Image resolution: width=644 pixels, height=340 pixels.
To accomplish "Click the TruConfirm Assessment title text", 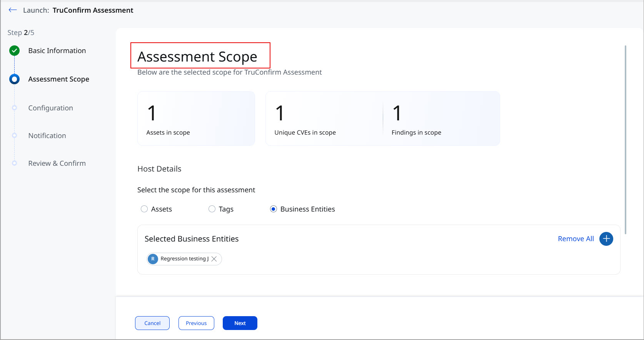I will tap(93, 10).
